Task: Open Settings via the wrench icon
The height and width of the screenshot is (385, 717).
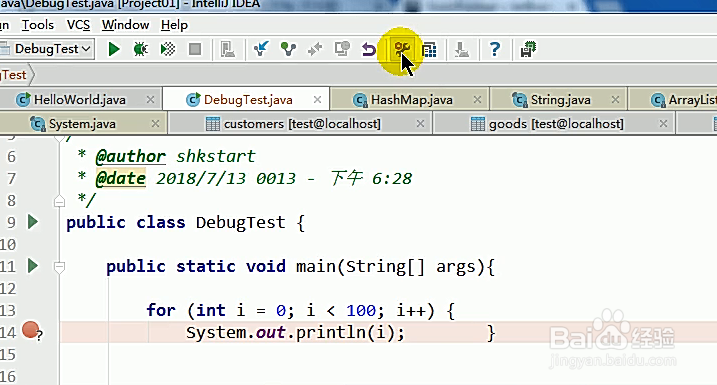Action: pos(401,49)
